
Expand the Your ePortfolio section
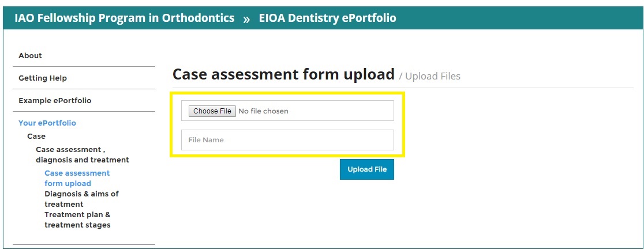click(x=47, y=123)
